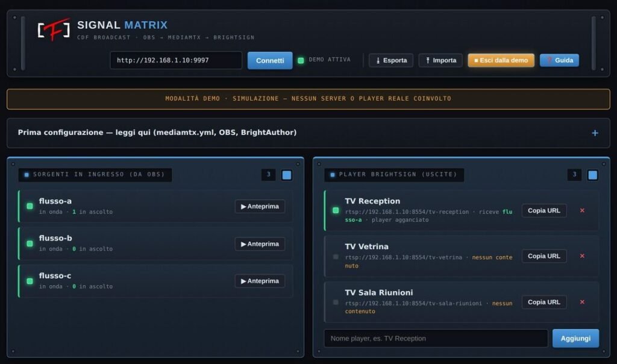
Task: Click flusso-c green status indicator
Action: tap(30, 281)
